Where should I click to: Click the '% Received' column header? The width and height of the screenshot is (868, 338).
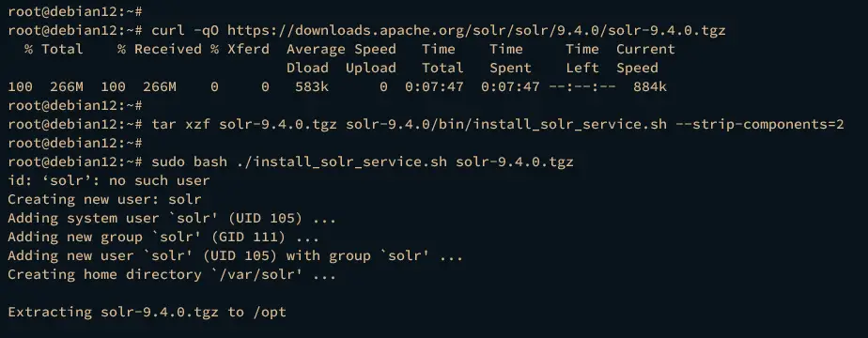coord(160,49)
